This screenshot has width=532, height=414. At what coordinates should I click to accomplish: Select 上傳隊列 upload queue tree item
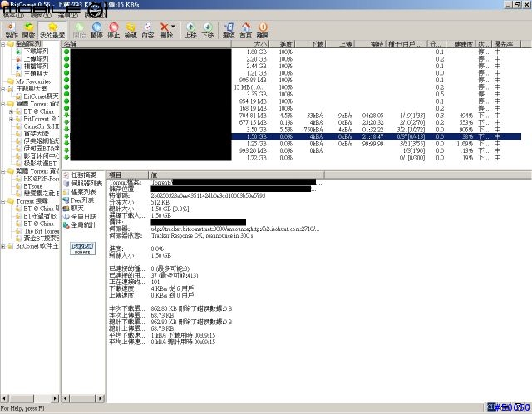36,59
